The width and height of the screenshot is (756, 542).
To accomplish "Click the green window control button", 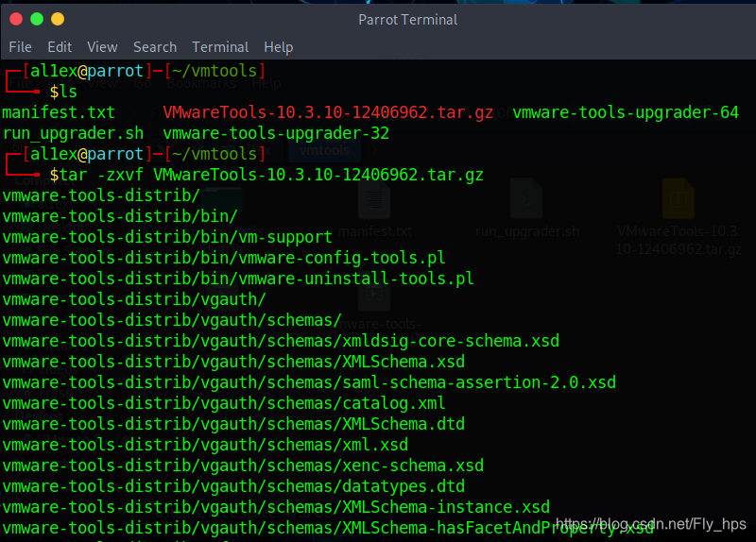I will coord(37,19).
